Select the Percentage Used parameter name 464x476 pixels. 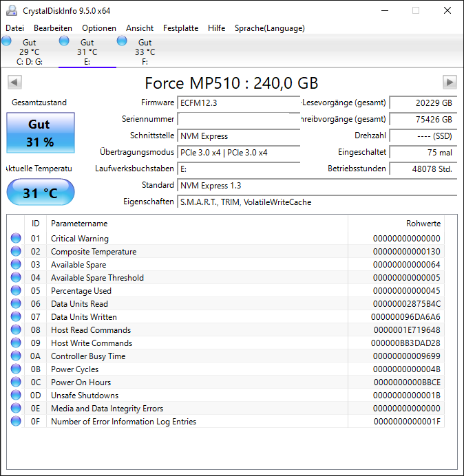pos(81,291)
